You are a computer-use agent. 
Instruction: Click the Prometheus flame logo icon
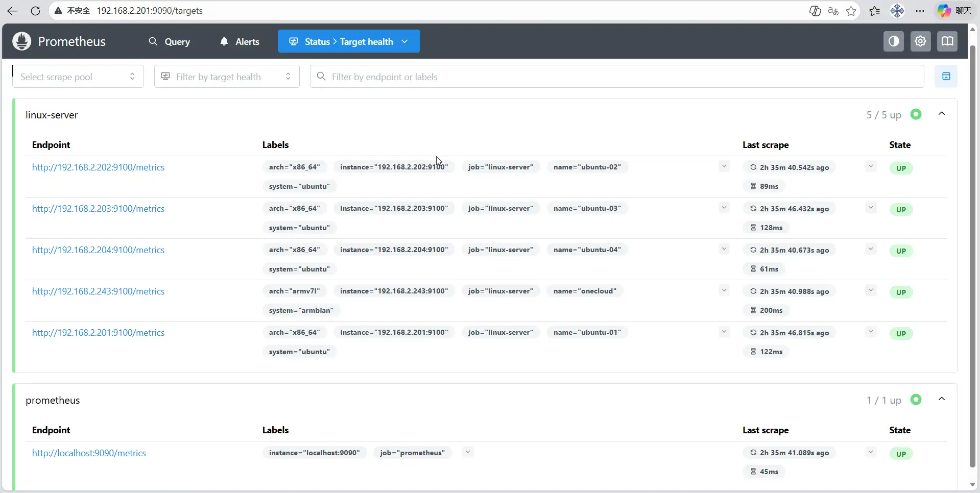22,41
